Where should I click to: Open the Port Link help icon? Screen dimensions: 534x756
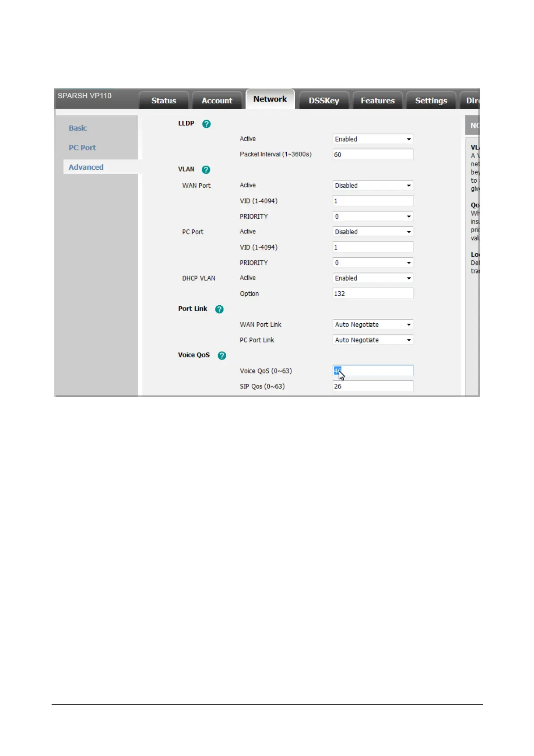pyautogui.click(x=219, y=309)
